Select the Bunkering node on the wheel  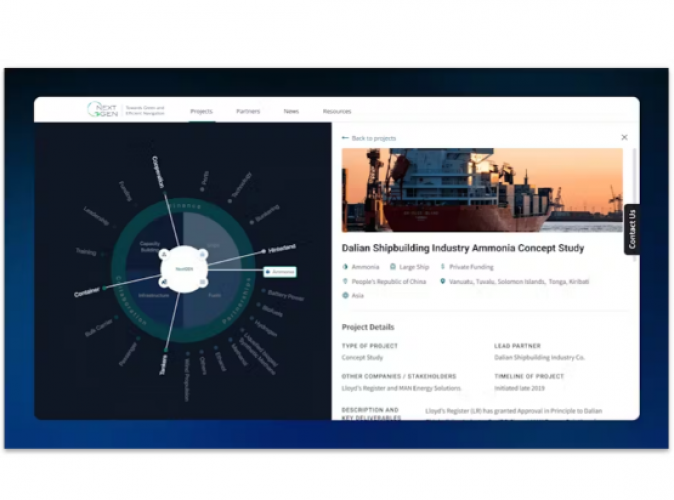coord(266,214)
